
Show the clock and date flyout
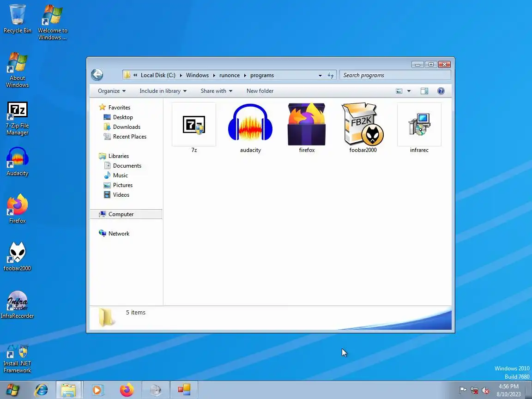(x=508, y=390)
